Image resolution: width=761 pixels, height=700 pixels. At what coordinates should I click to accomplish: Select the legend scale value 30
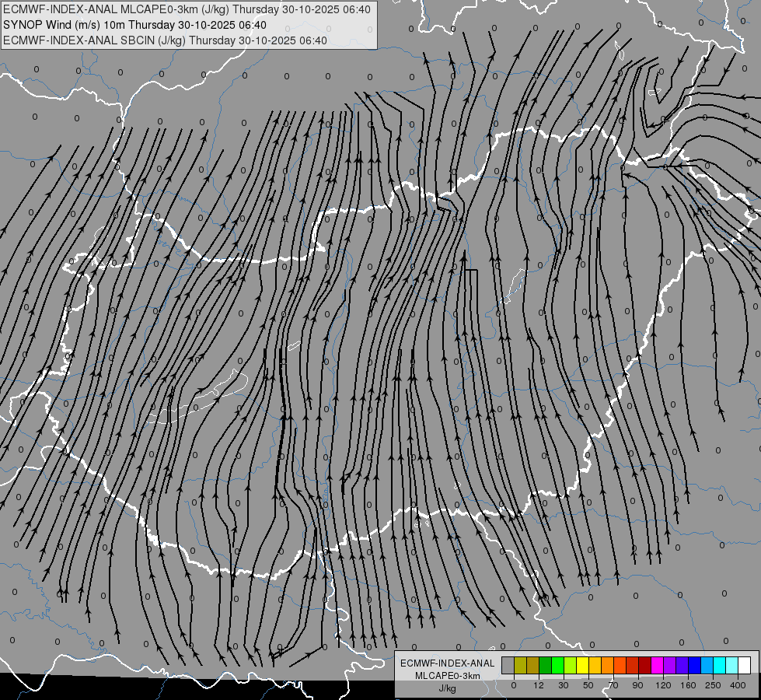(x=564, y=685)
